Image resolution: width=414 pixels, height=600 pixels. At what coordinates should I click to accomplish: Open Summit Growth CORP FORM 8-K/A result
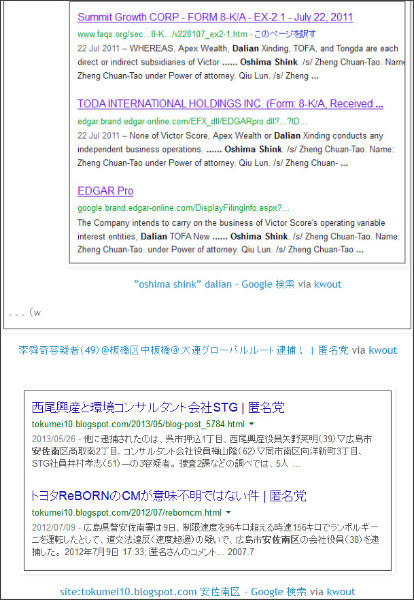coord(215,17)
